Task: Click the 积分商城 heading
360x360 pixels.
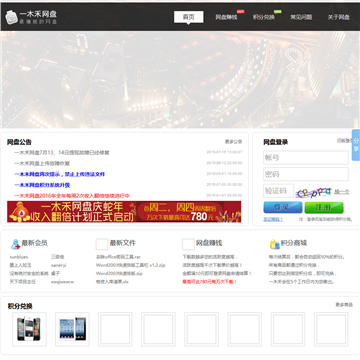Action: pos(294,243)
